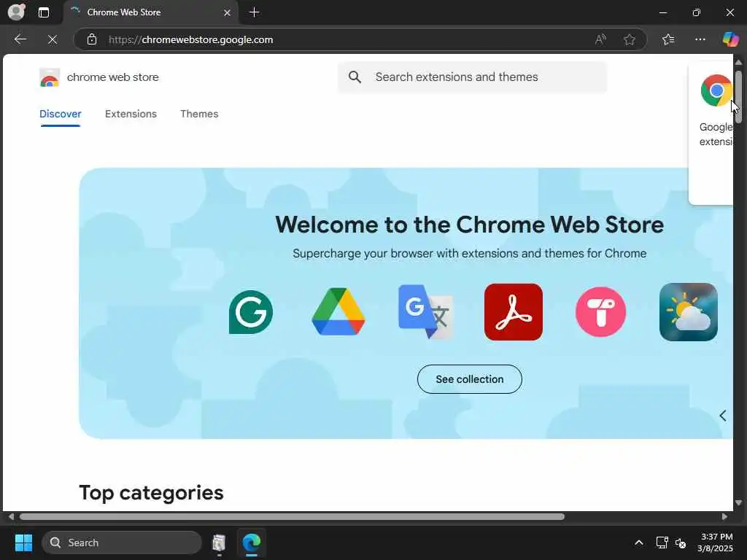Viewport: 747px width, 560px height.
Task: Stop loading the page
Action: [53, 39]
